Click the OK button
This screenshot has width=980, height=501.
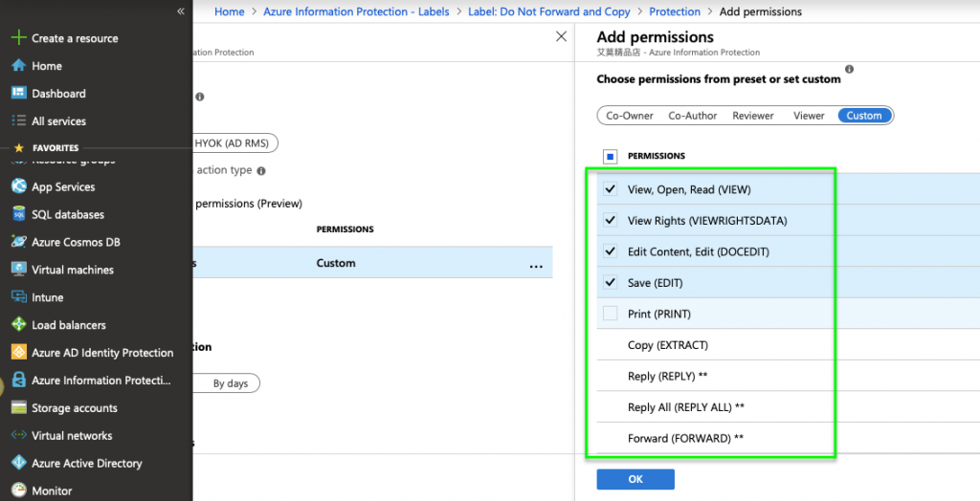(x=635, y=479)
